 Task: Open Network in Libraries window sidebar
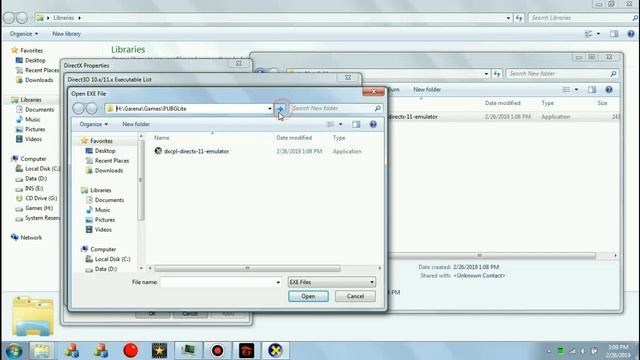click(x=27, y=238)
